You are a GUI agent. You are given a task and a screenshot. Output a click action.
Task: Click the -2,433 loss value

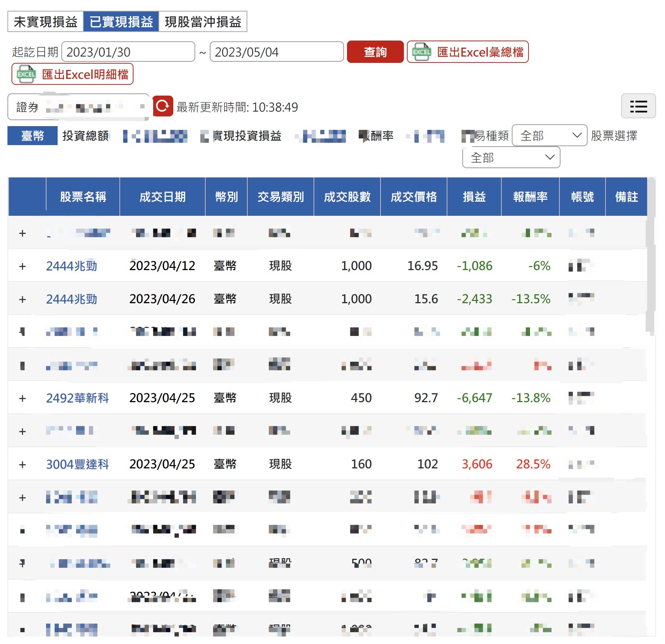click(475, 299)
